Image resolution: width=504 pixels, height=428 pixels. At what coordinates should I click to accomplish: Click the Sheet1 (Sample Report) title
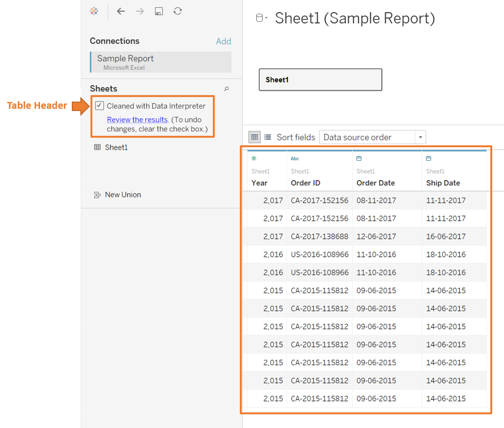(355, 18)
